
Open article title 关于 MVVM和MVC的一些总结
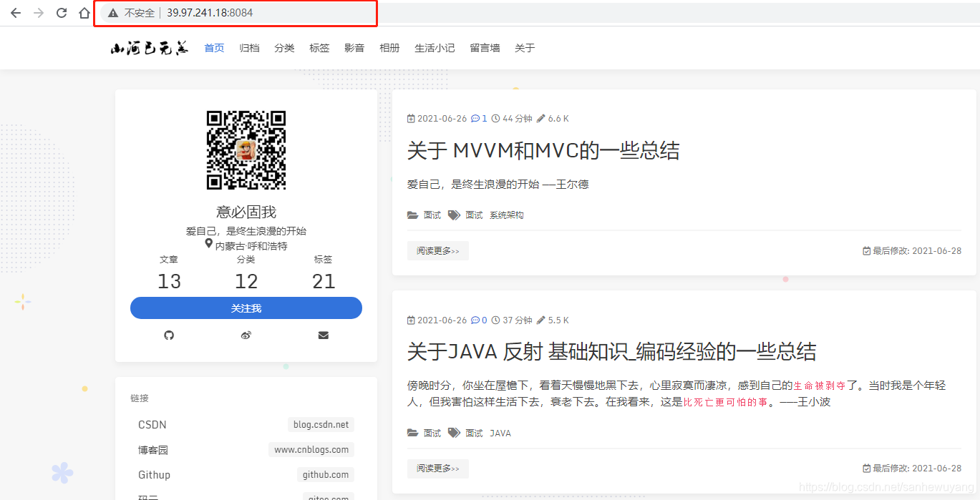pos(543,151)
